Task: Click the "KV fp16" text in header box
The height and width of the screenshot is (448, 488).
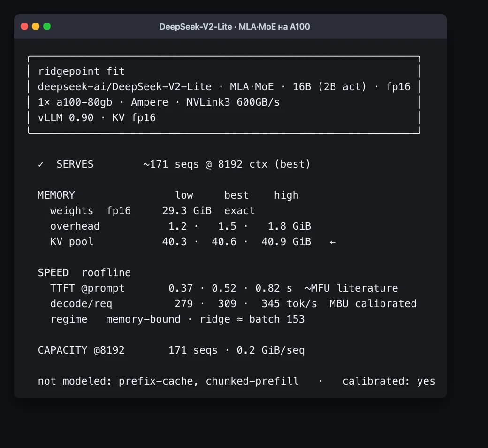Action: click(x=134, y=118)
